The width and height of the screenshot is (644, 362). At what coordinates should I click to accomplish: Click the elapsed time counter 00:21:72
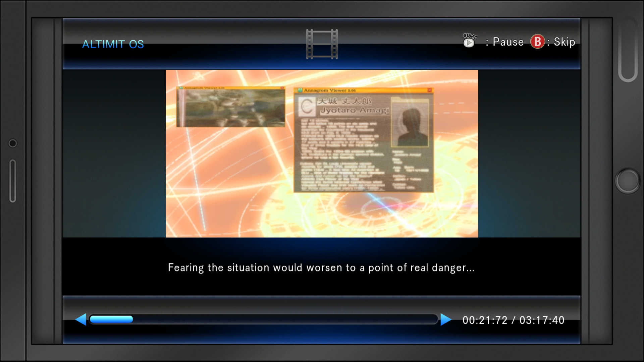(x=485, y=320)
